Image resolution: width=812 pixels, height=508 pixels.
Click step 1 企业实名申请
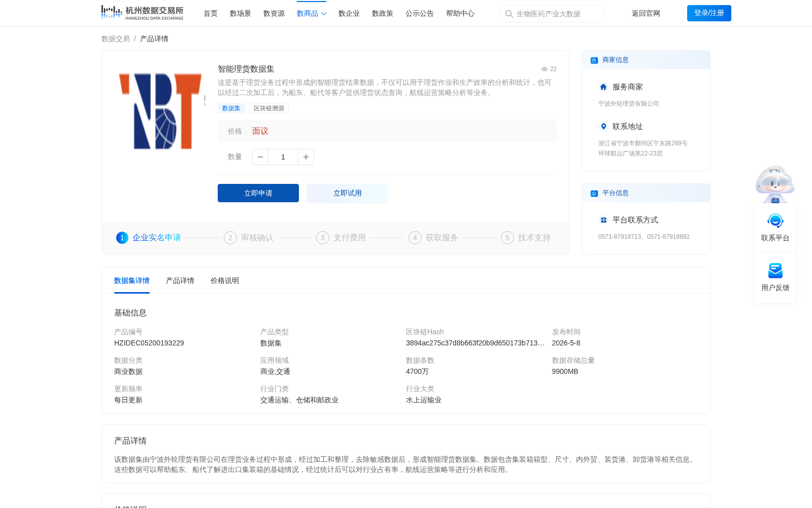coord(149,238)
